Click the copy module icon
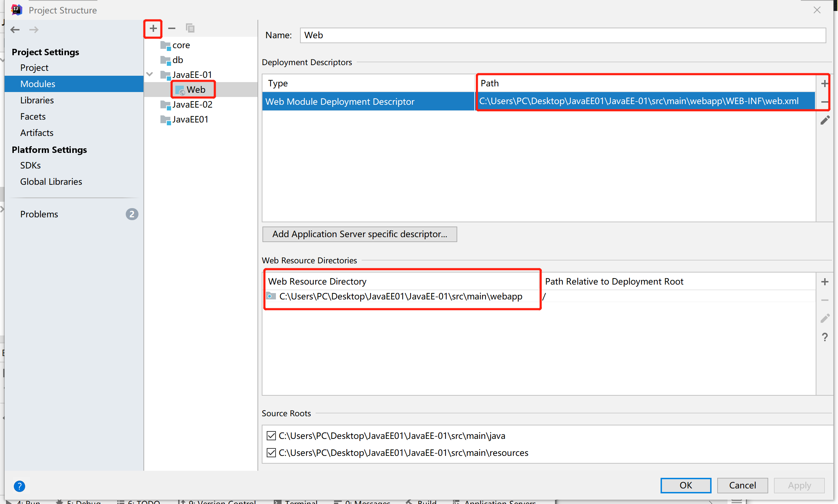This screenshot has width=838, height=504. coord(190,28)
